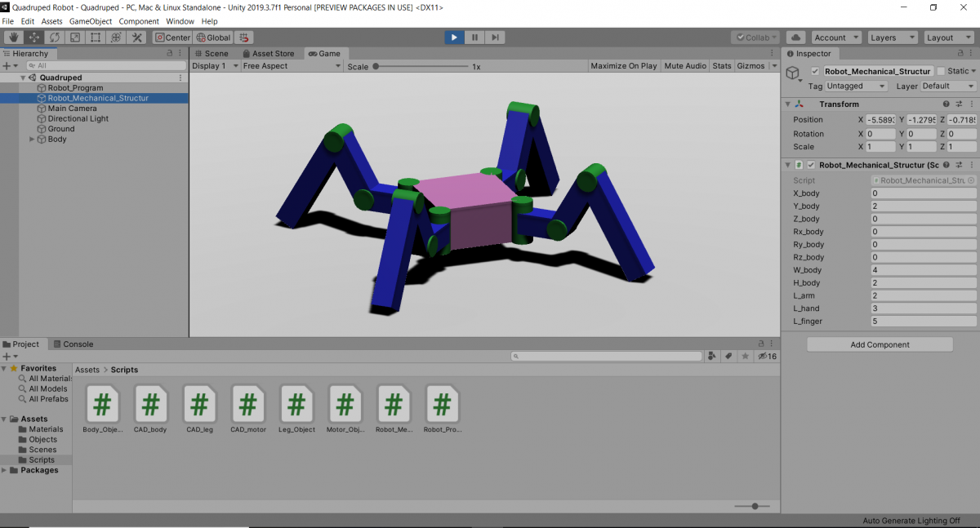The image size is (980, 528).
Task: Toggle Mute Audio in Game view
Action: pos(685,66)
